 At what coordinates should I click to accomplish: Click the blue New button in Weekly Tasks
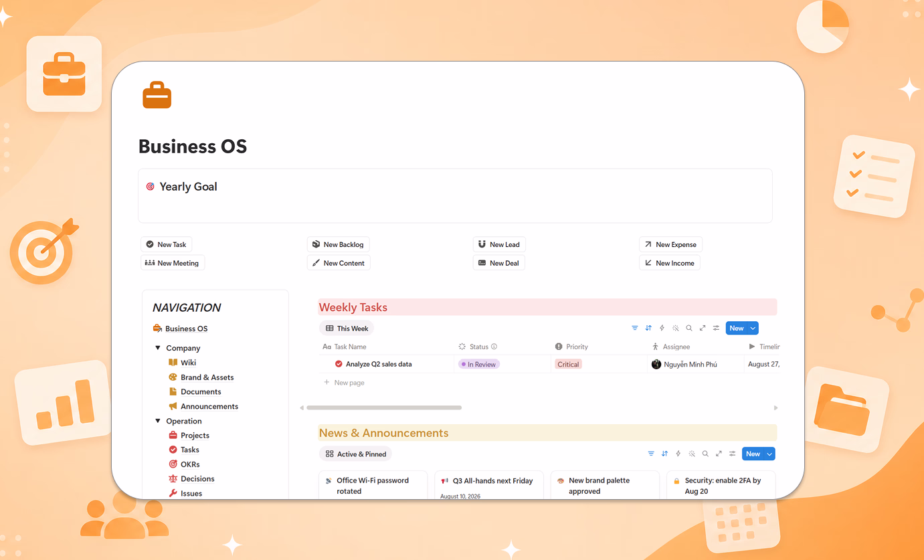737,328
